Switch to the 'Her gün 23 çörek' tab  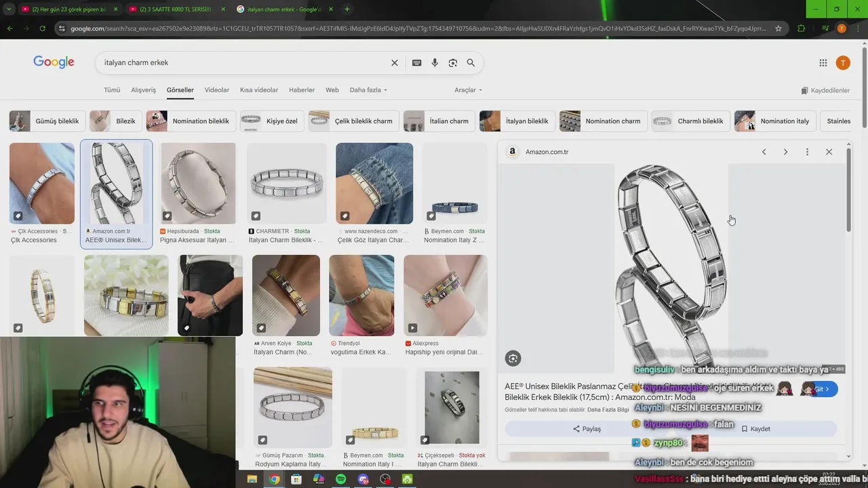(x=68, y=9)
